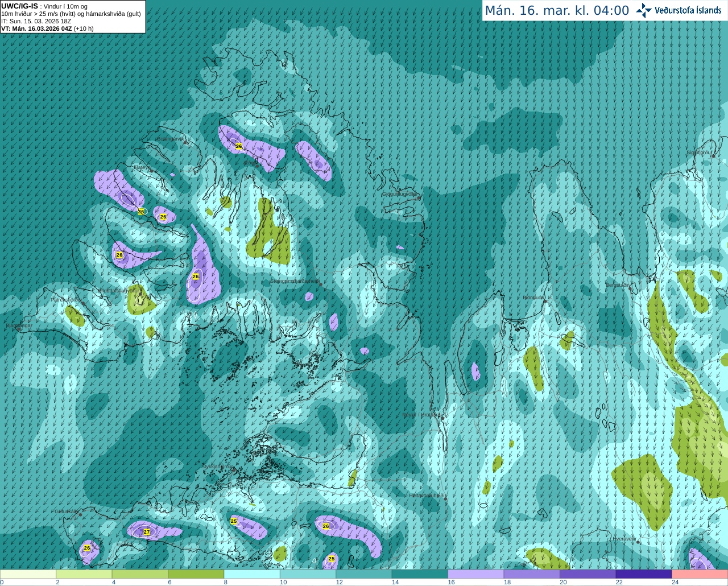728x586 pixels.
Task: Click the legend value '16'
Action: coord(451,582)
